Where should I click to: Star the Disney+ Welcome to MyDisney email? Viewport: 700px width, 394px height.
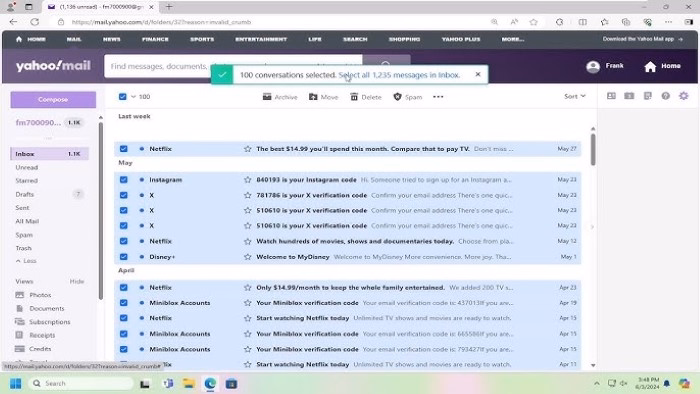tap(247, 257)
